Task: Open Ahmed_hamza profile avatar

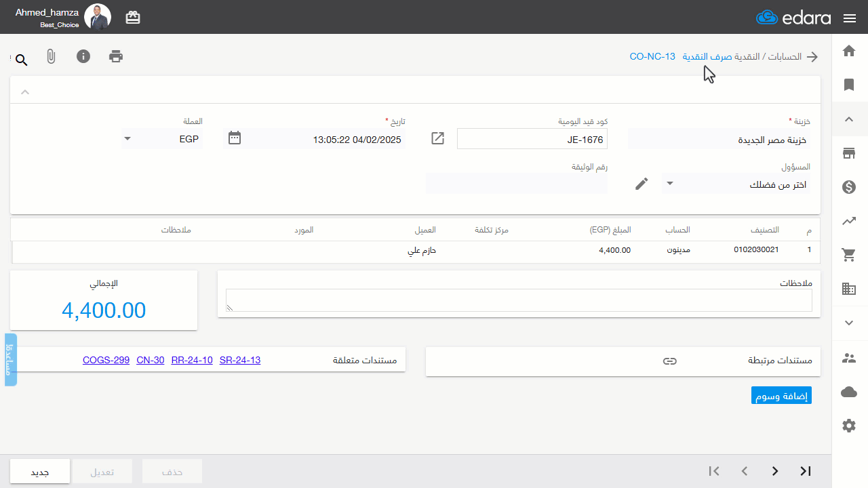Action: point(98,17)
